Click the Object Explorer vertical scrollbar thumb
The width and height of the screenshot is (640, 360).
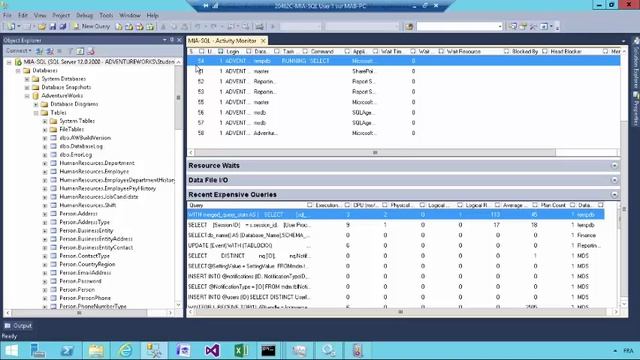[x=178, y=98]
